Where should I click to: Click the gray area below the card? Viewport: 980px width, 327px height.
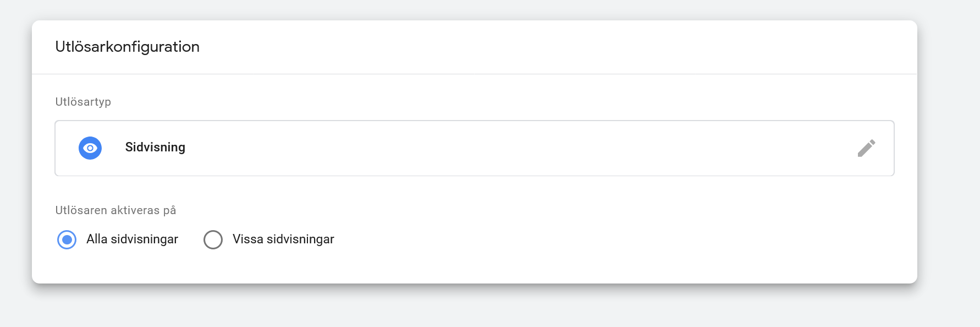[473, 307]
